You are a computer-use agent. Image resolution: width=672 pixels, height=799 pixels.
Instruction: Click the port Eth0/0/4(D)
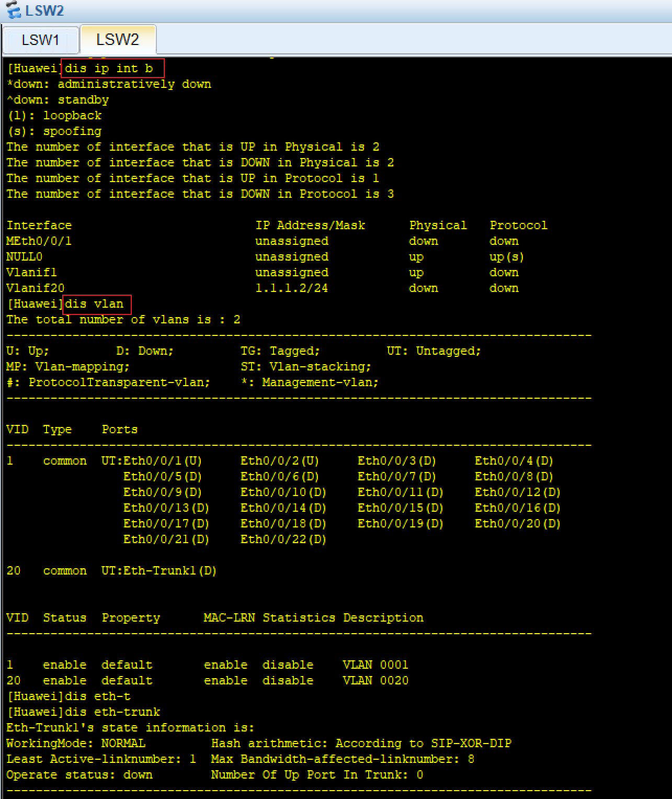pos(514,461)
